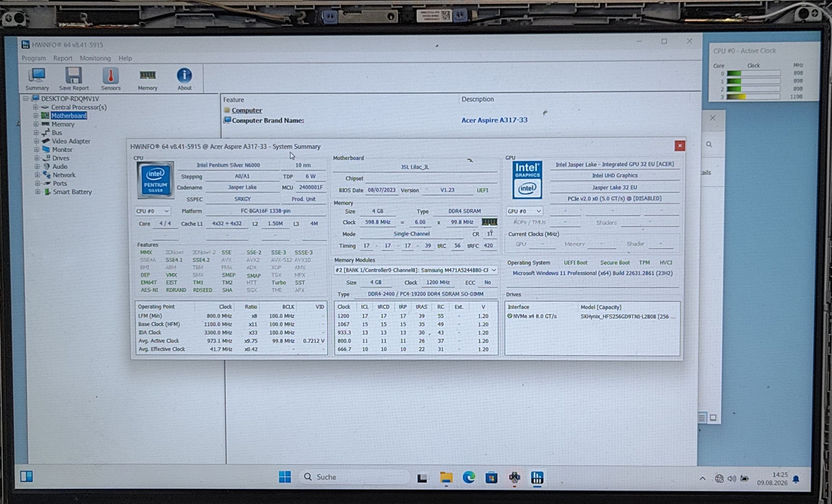Screen dimensions: 832x504
Task: Expand the Drives tree node
Action: tap(37, 158)
